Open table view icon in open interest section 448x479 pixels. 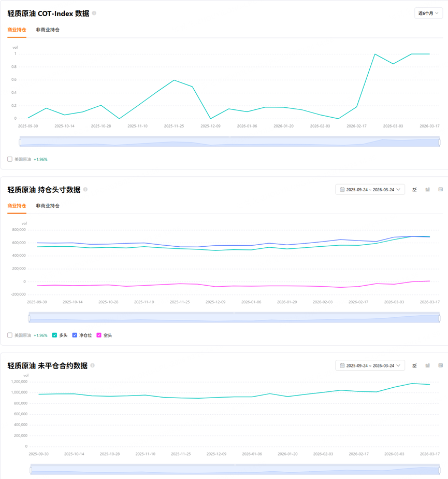tap(440, 365)
